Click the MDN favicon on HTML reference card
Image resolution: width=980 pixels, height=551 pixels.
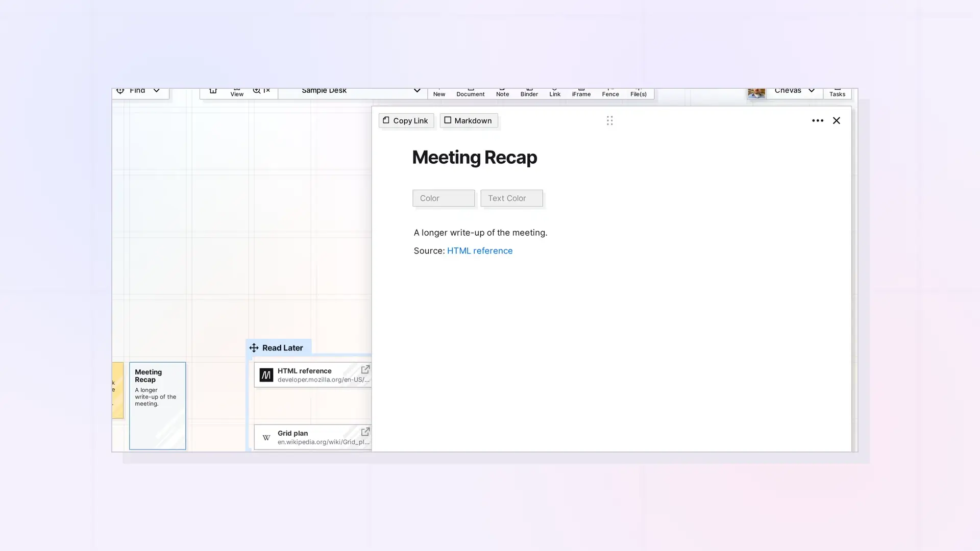pos(266,375)
